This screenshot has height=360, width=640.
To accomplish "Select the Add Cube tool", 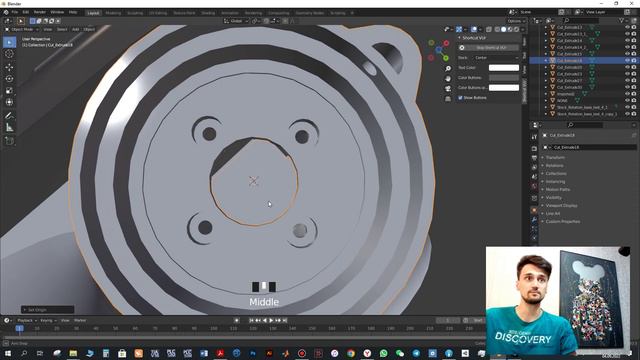I will (x=9, y=141).
